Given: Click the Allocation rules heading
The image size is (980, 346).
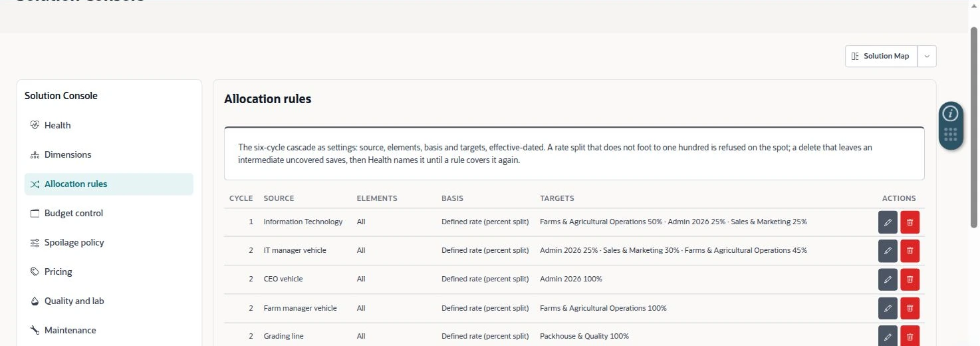Looking at the screenshot, I should [x=267, y=99].
